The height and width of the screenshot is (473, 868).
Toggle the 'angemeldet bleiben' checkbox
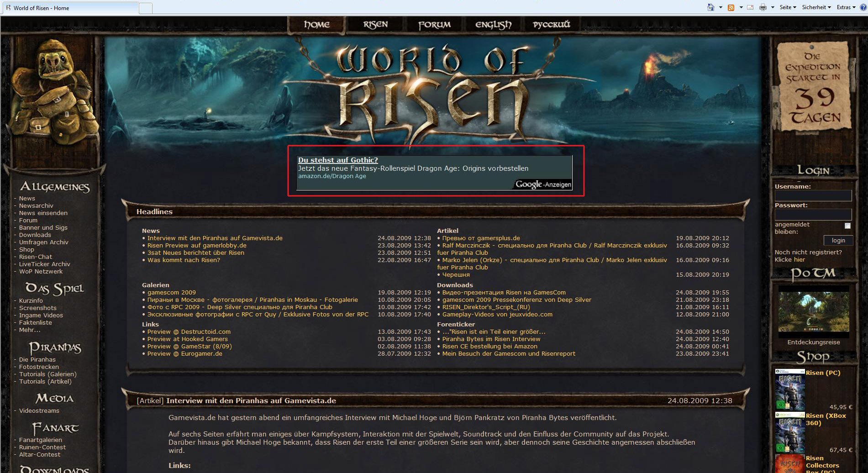(847, 226)
